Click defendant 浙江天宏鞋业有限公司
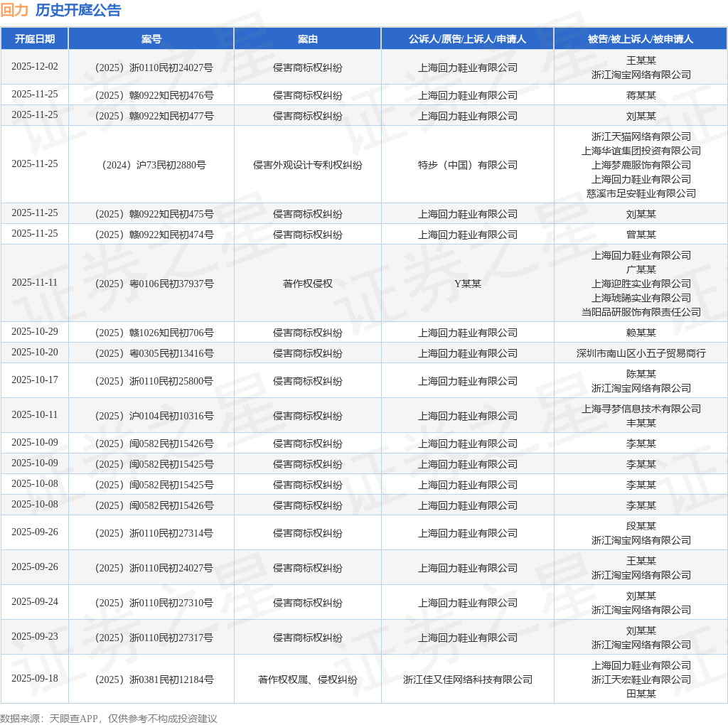728x725 pixels. point(641,680)
